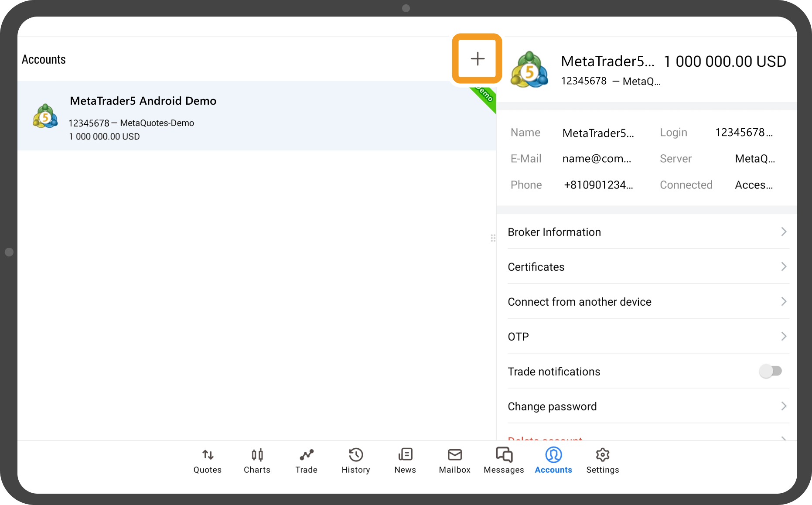Screen dimensions: 812x505
Task: Open the History clock icon
Action: (355, 455)
